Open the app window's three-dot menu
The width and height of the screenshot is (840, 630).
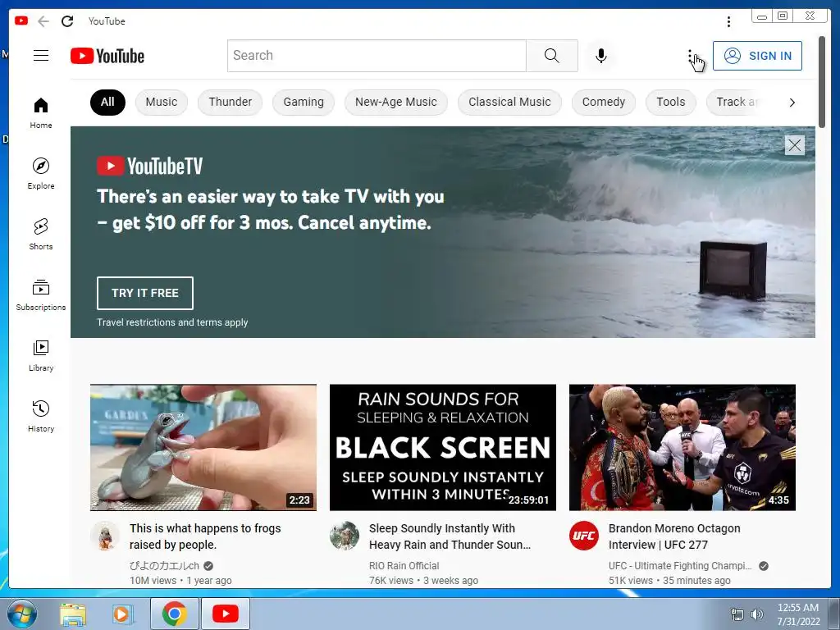[x=728, y=21]
